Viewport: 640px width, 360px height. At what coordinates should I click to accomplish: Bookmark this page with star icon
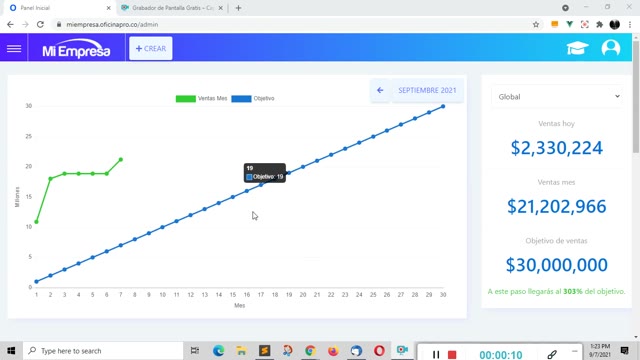pyautogui.click(x=536, y=24)
